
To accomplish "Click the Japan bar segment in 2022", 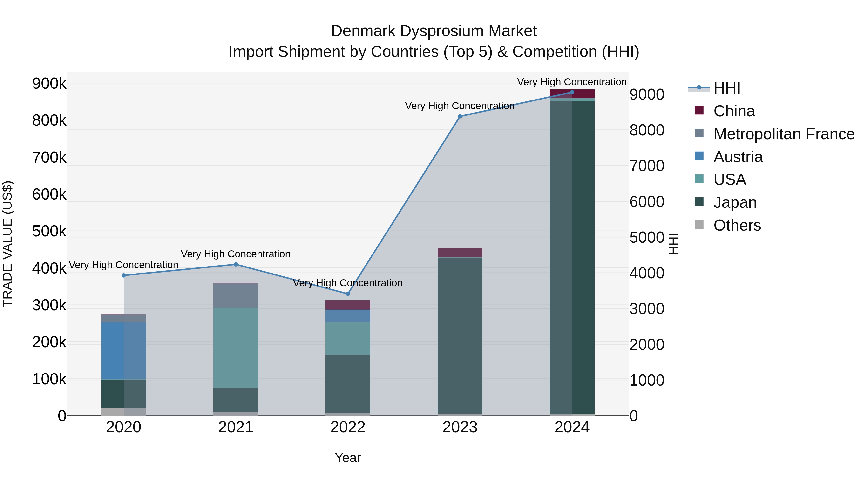I will 348,384.
